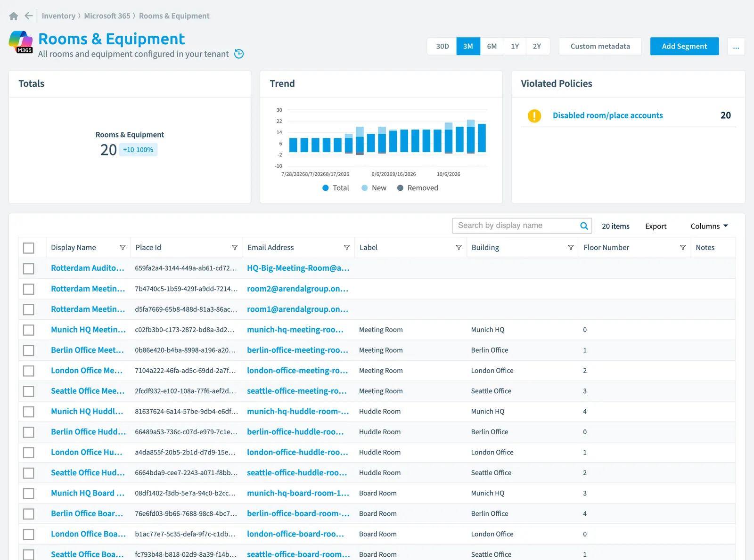The height and width of the screenshot is (560, 754).
Task: Click the yellow warning icon for disabled accounts
Action: pos(534,115)
